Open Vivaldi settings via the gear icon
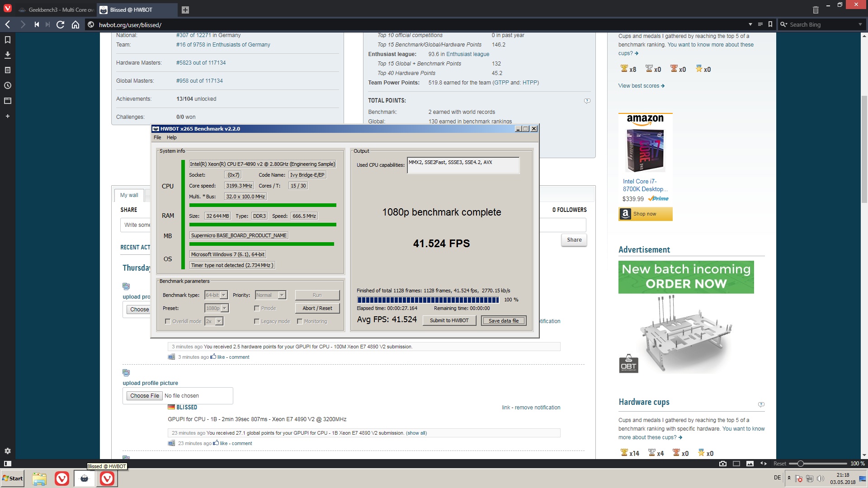 coord(7,451)
